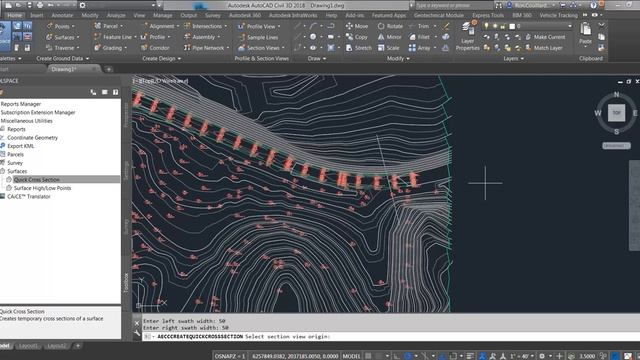Viewport: 640px width, 360px height.
Task: Select Reports Manager in Toolbox
Action: [x=21, y=104]
